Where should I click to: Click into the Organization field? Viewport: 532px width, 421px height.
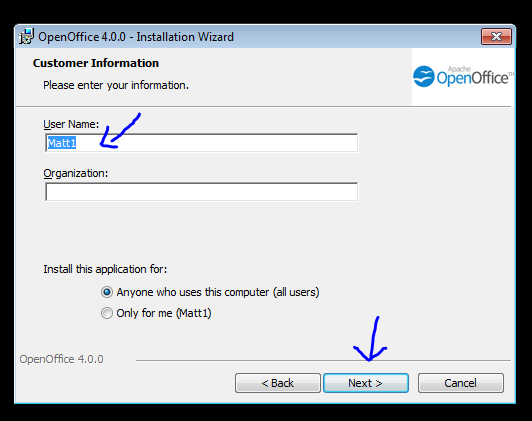[x=202, y=192]
